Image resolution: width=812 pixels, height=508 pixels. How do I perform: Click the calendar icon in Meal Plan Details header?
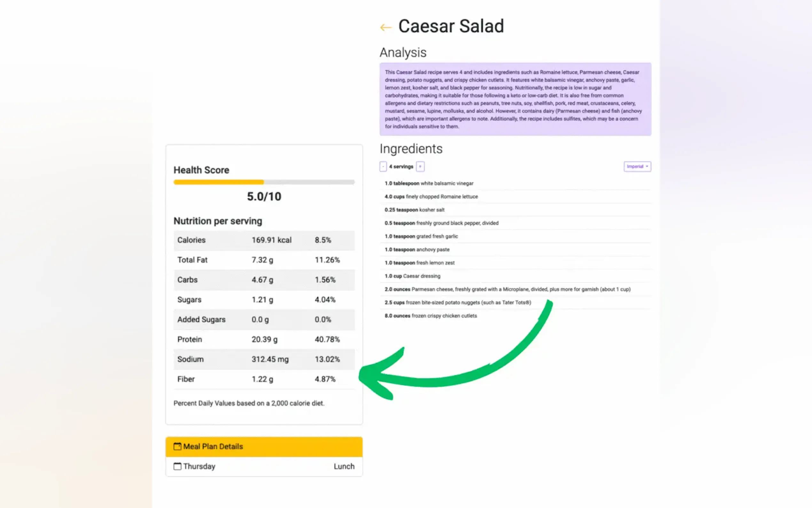click(x=177, y=447)
